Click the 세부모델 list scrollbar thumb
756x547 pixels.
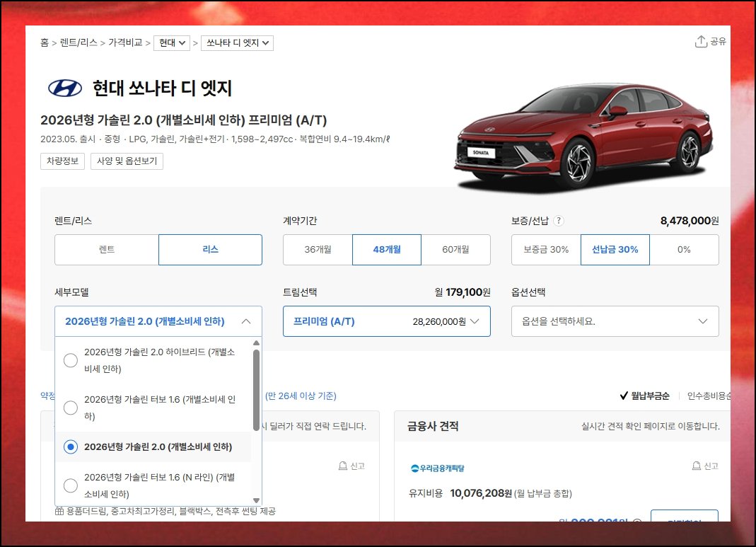click(x=257, y=390)
